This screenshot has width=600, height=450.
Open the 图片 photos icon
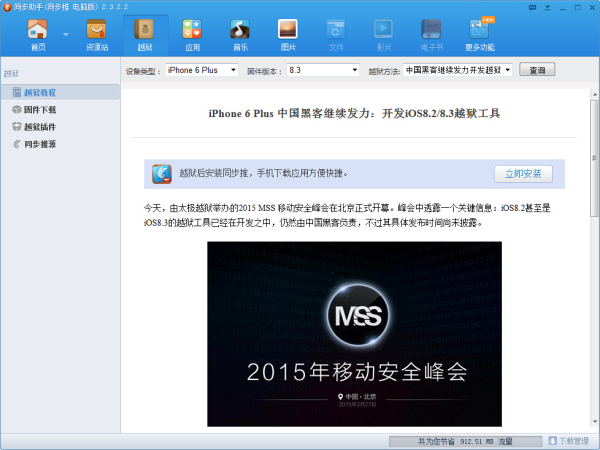coord(288,30)
